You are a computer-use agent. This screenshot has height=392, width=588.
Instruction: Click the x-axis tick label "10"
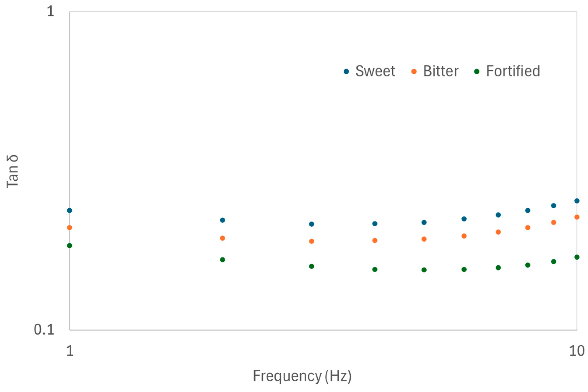tap(577, 351)
